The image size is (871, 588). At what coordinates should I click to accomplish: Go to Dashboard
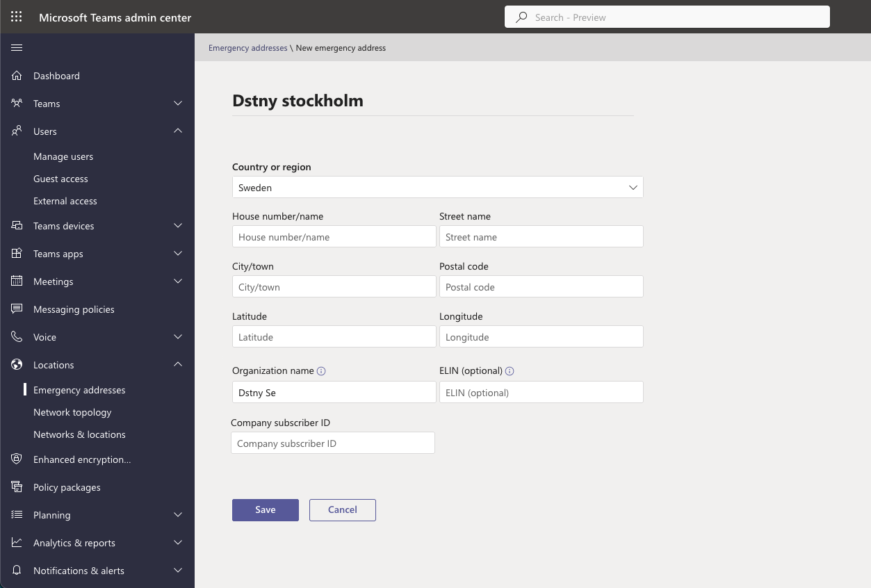56,76
